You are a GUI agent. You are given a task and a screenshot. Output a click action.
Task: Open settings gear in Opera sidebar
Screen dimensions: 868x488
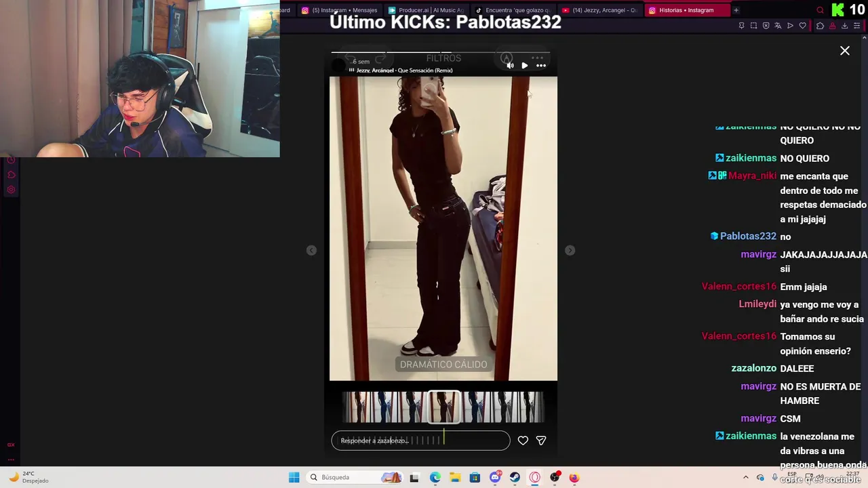point(11,190)
